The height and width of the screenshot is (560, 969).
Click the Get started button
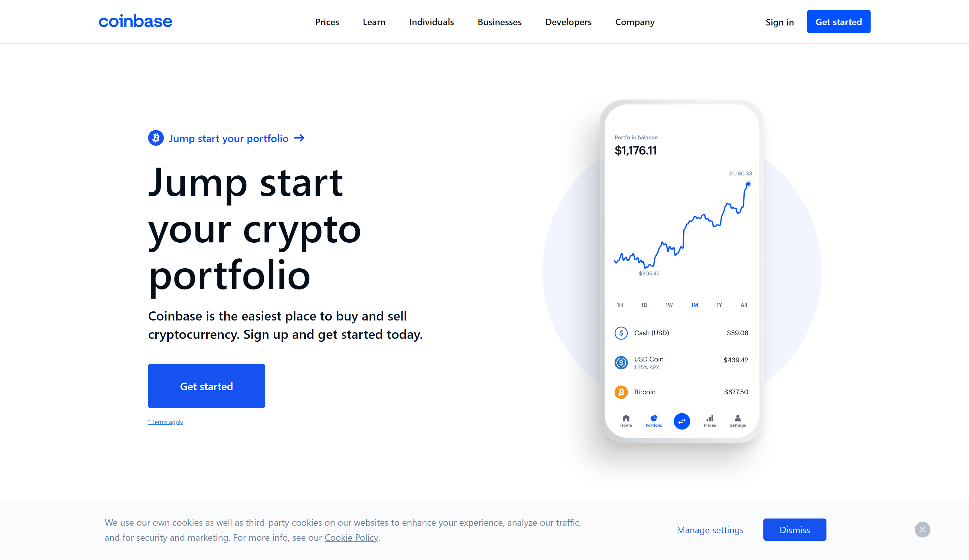(206, 385)
